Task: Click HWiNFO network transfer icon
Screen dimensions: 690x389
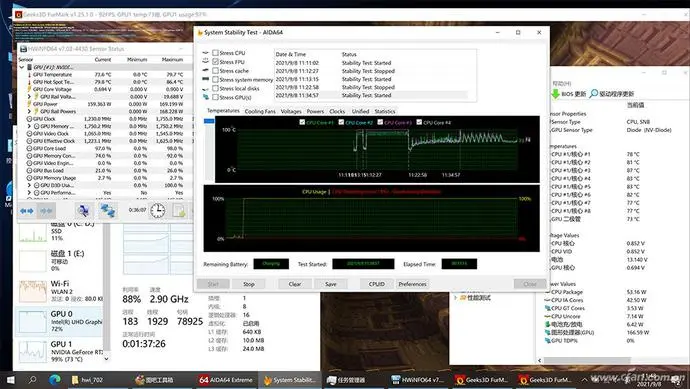Action: tap(108, 211)
